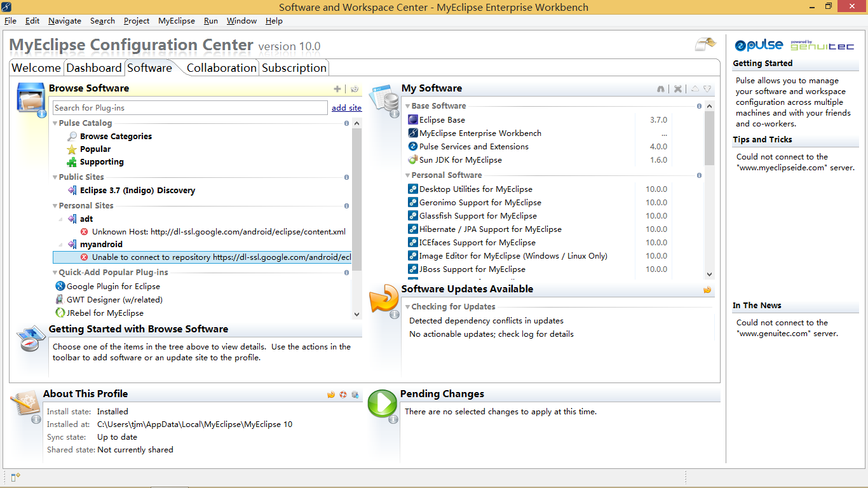Click the plus add-software icon in Browse Software
Image resolution: width=868 pixels, height=488 pixels.
tap(337, 89)
